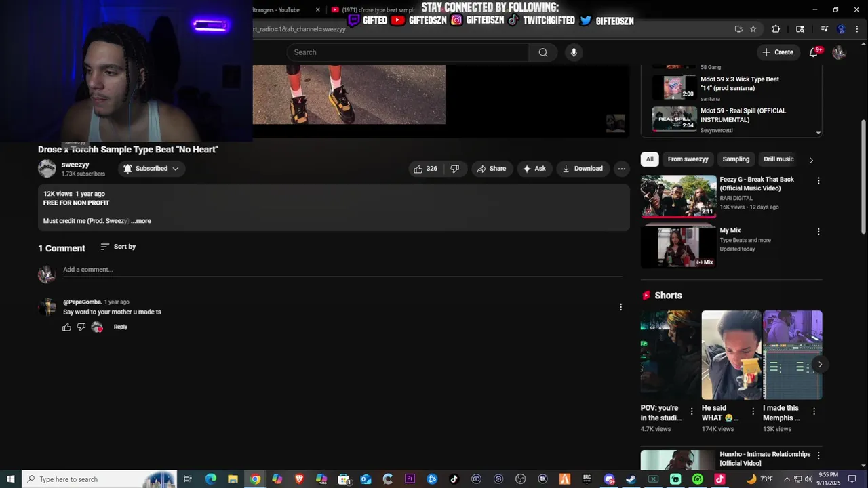Reply to PepeGomba comment
Screen dimensions: 868x488
coord(121,327)
